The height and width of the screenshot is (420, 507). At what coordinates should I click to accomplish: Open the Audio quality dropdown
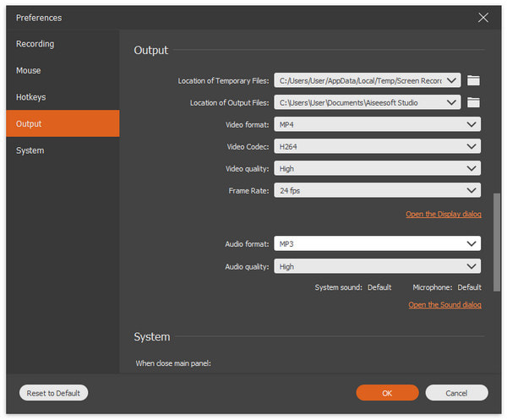pos(378,266)
